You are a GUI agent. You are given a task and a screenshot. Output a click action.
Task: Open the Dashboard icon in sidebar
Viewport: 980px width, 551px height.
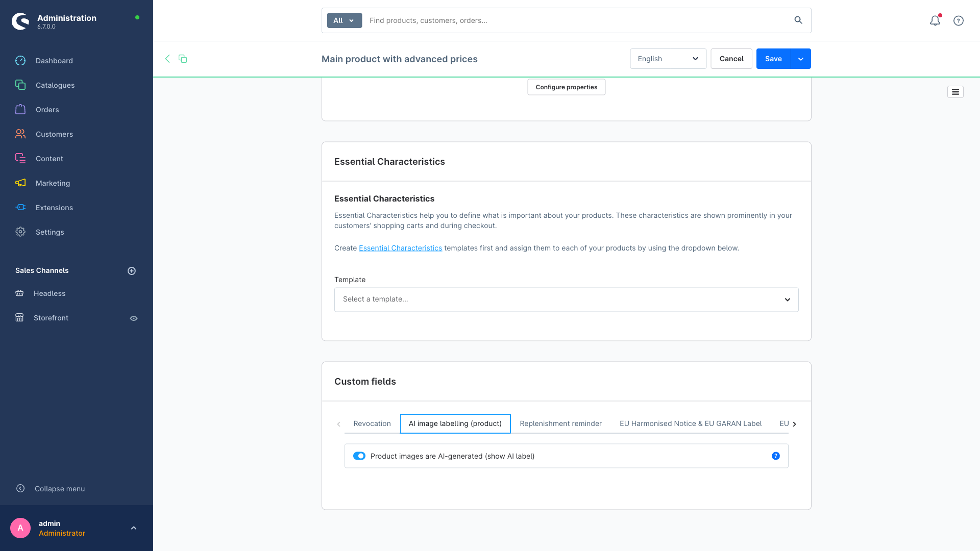(20, 61)
